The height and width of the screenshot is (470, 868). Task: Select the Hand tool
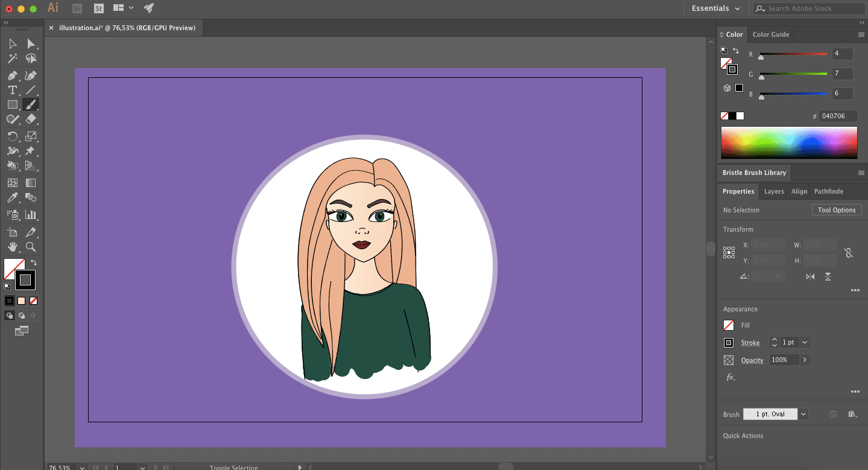(x=13, y=247)
